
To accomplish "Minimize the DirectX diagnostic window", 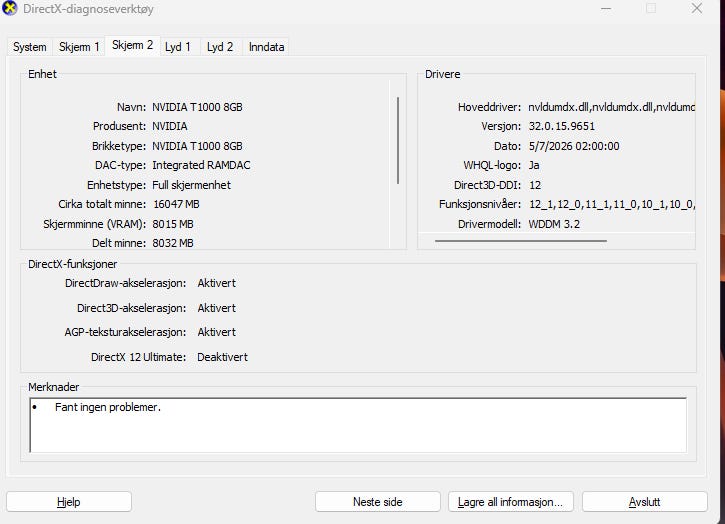I will pos(606,8).
